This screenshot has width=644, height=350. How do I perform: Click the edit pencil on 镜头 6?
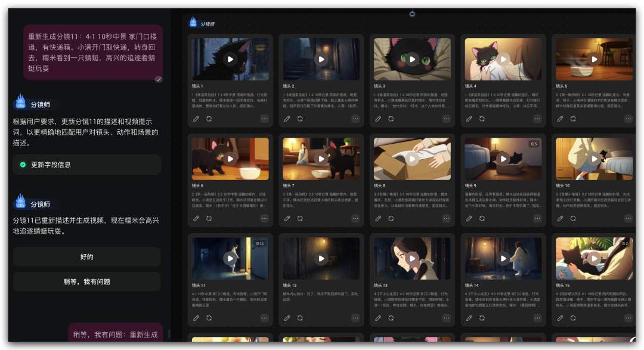tap(196, 218)
